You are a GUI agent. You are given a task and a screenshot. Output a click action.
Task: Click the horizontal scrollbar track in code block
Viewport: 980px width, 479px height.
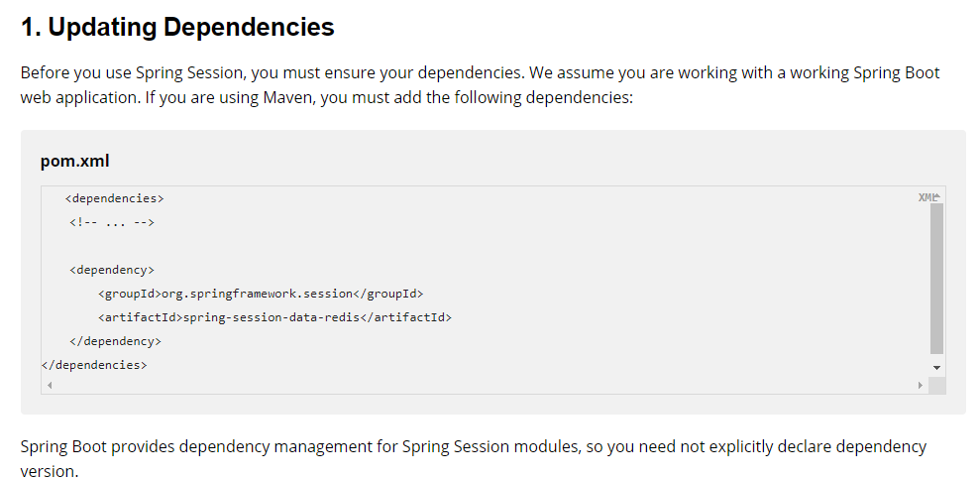tap(485, 385)
